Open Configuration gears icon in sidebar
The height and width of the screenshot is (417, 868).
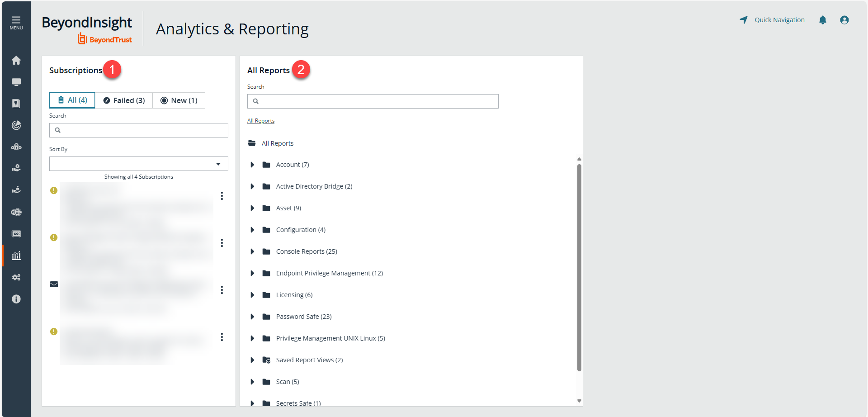[16, 277]
